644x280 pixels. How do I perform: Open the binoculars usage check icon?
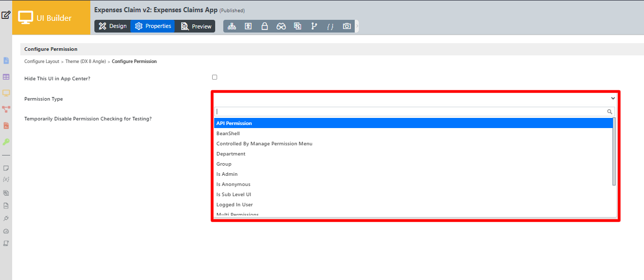281,26
